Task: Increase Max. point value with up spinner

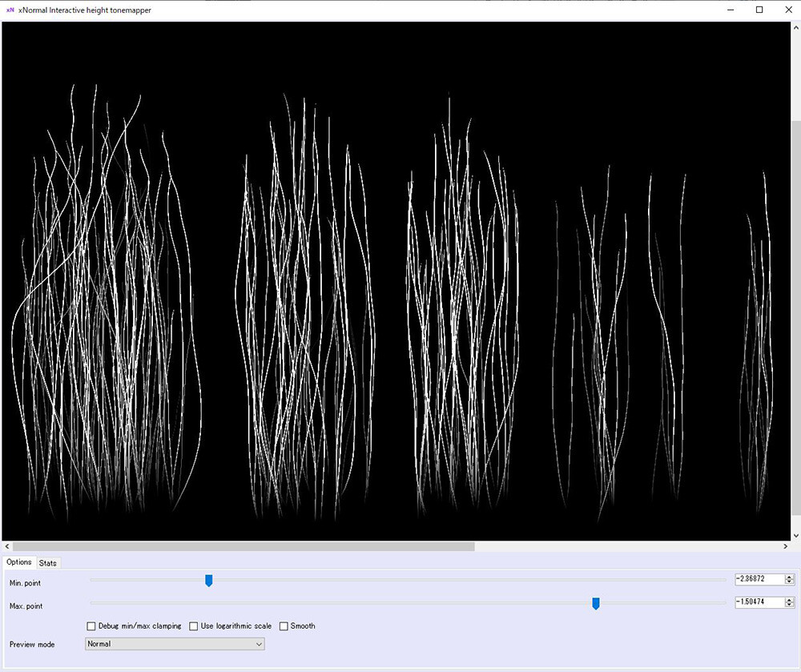Action: pos(789,599)
